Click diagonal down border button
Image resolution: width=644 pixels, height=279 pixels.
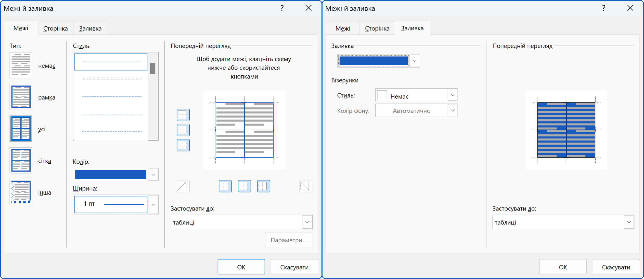click(306, 186)
